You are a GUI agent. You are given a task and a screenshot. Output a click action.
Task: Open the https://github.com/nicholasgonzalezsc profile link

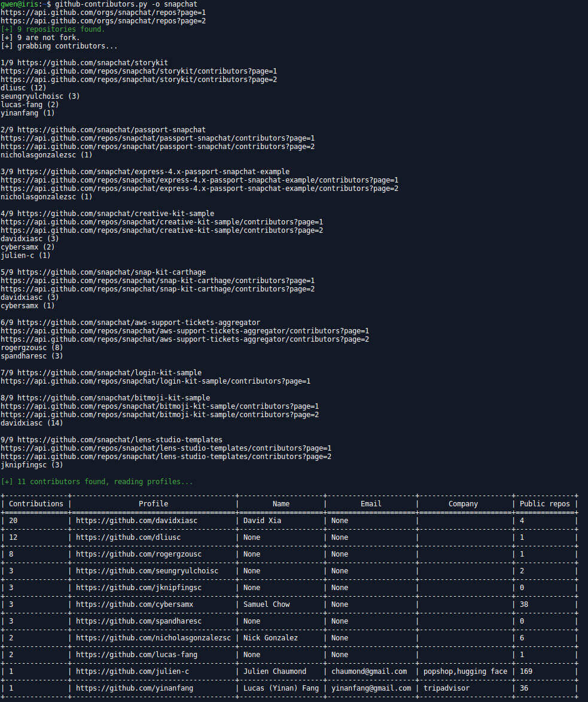(154, 638)
